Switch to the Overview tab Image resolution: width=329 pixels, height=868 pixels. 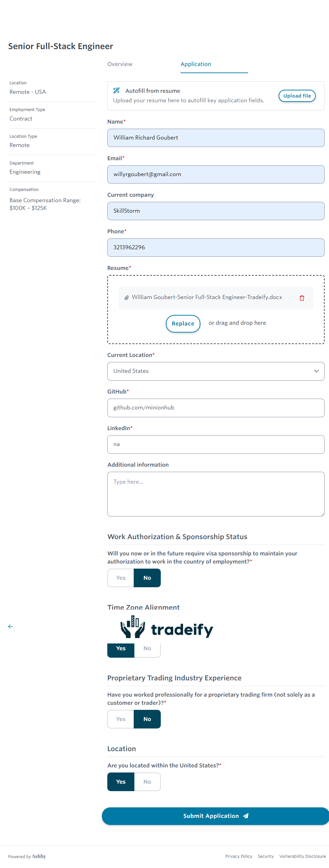120,64
